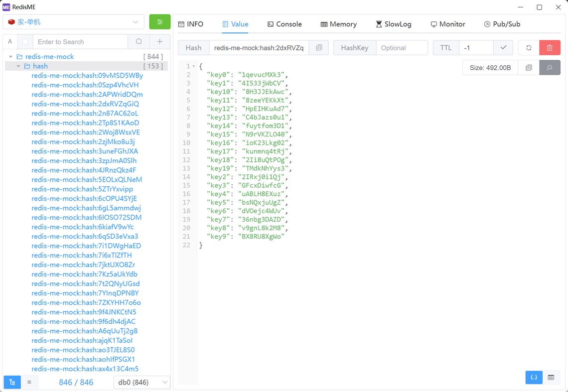Select tree view mode at bottom left
The image size is (568, 392).
12,382
